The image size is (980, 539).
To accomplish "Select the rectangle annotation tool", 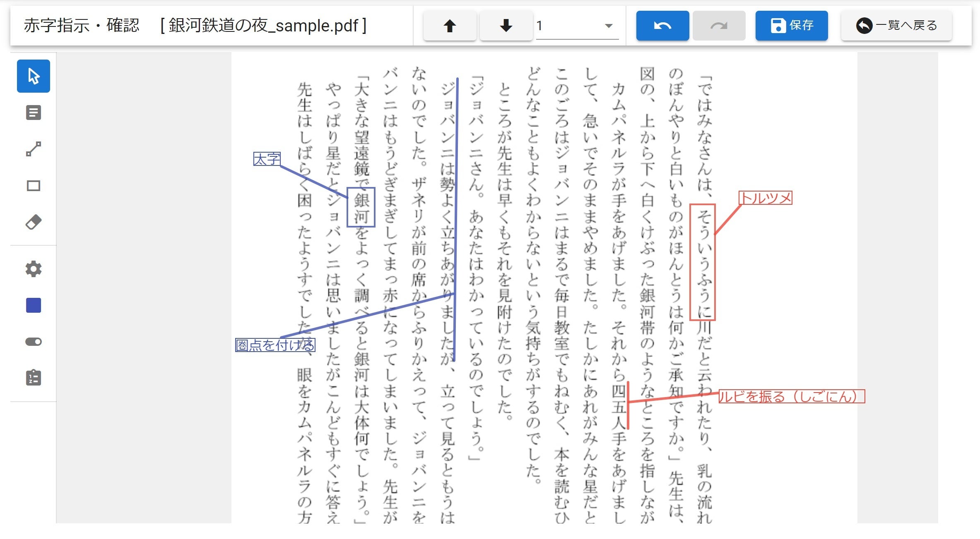I will tap(33, 185).
